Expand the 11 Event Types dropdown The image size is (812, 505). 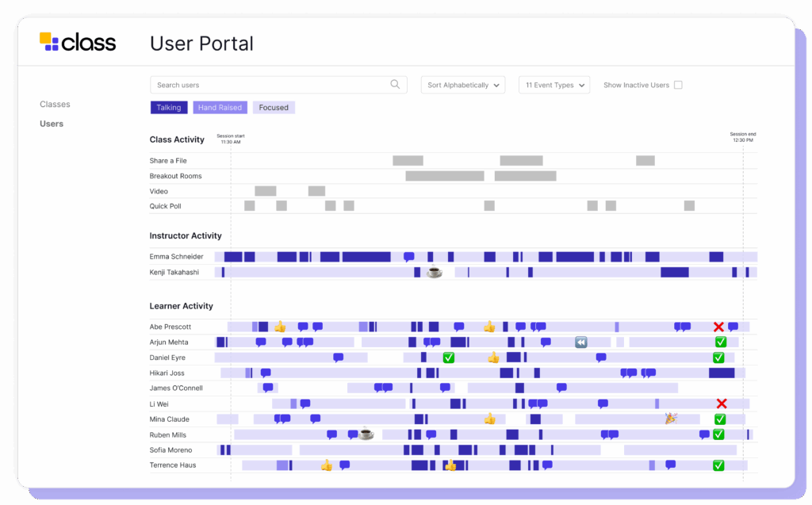point(553,85)
